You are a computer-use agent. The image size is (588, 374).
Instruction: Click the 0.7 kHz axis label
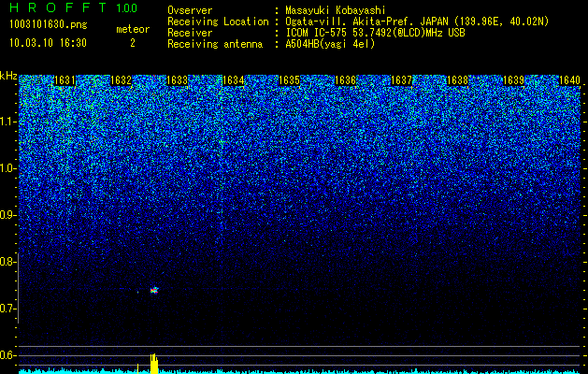[7, 309]
